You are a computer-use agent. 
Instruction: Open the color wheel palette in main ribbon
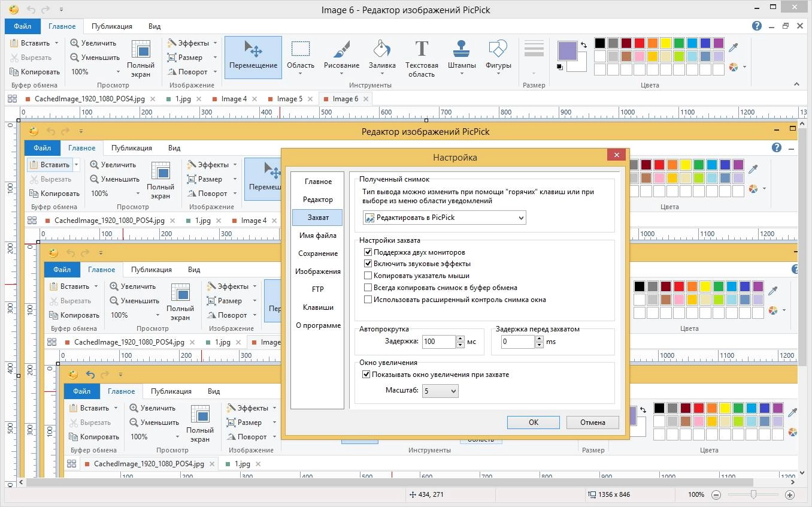click(x=734, y=67)
